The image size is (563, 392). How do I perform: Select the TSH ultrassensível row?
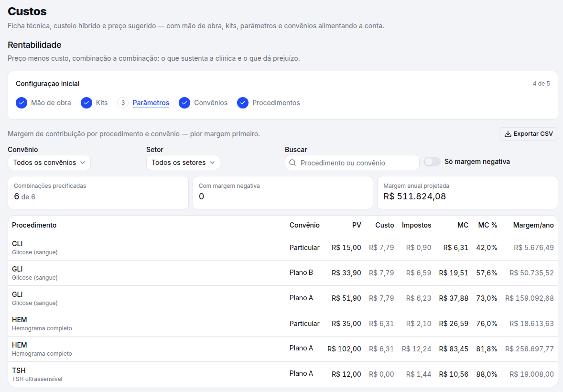[283, 374]
